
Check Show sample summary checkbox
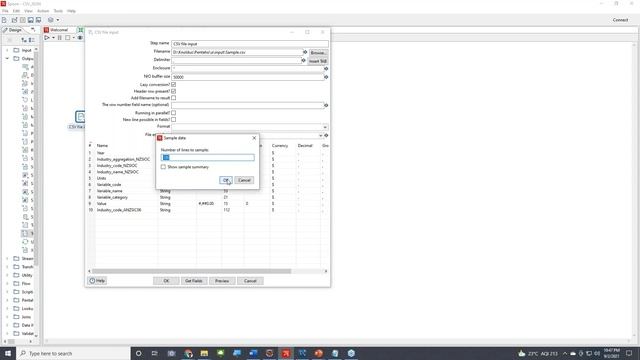point(163,167)
